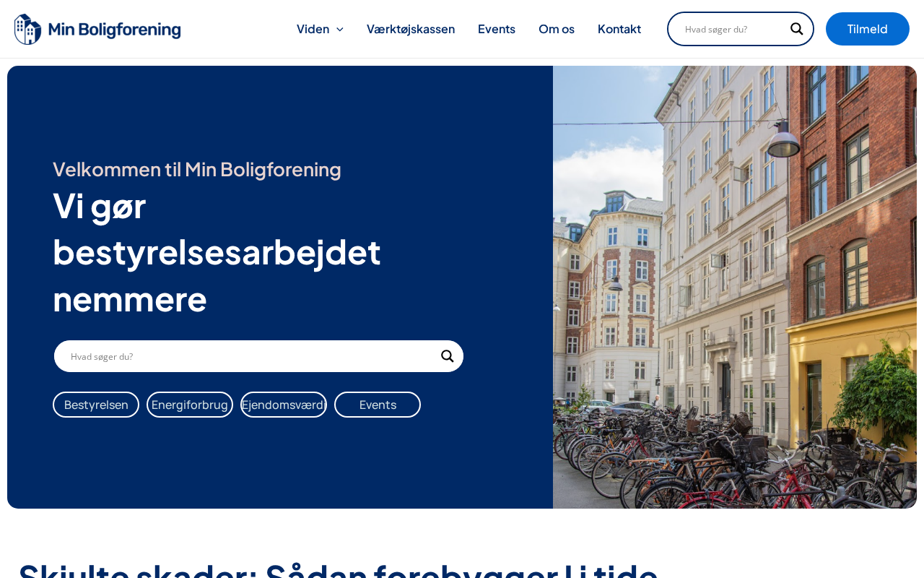Open the Viden menu
Screen dimensions: 924x578
pos(313,29)
